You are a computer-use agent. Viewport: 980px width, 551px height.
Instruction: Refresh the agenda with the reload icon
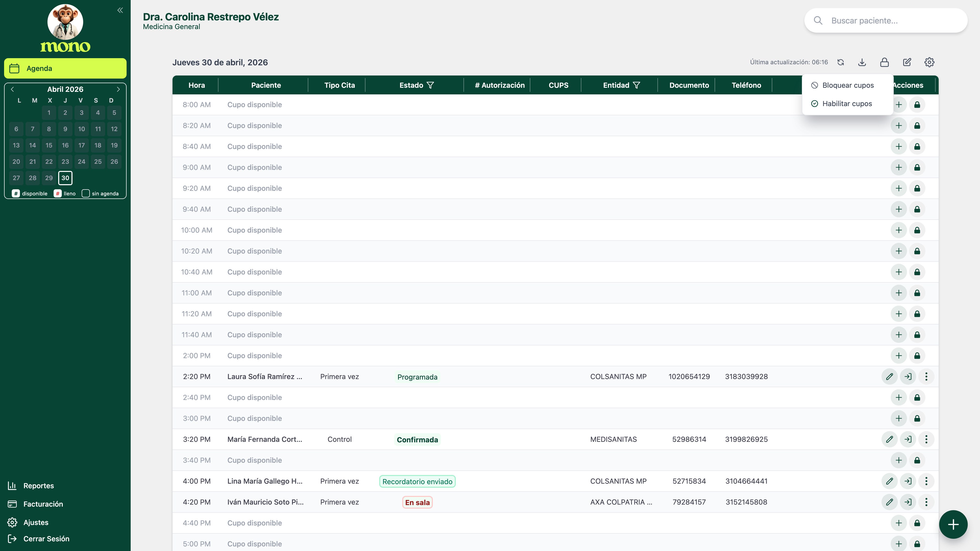[841, 62]
